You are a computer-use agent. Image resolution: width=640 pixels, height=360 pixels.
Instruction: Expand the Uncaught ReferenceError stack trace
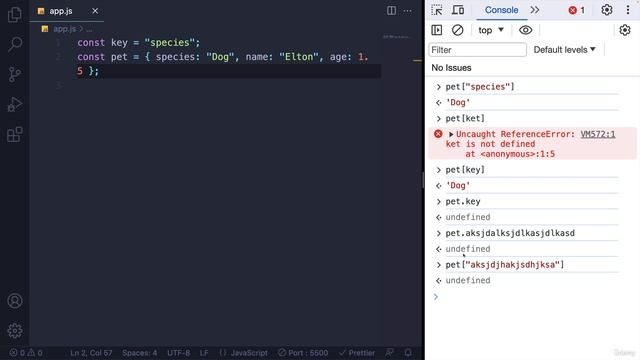click(451, 134)
